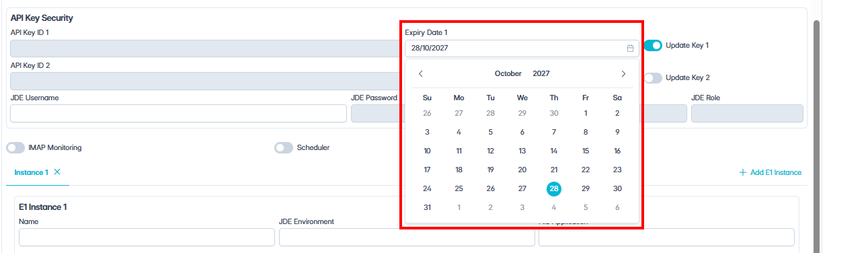
Task: Click the JDE Password field
Action: [x=376, y=113]
